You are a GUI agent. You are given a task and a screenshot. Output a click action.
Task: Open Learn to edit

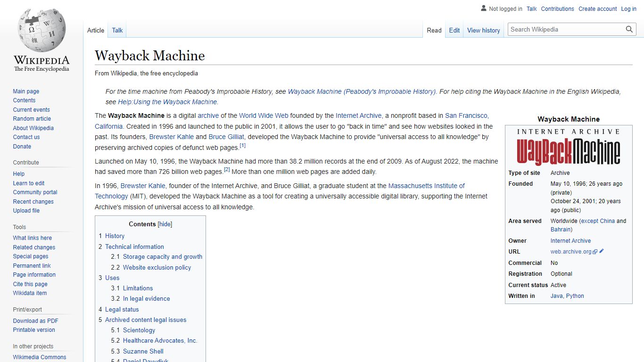point(29,183)
